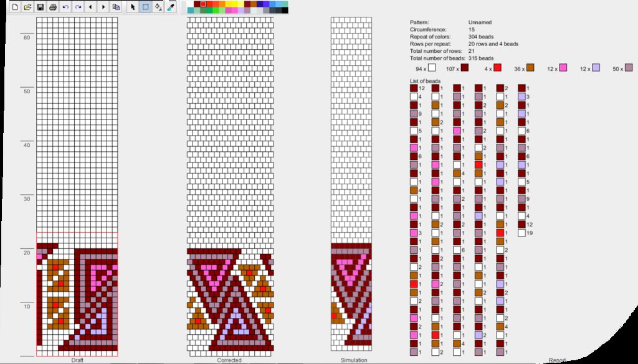Select the paint bucket fill tool
638x364 pixels.
158,7
